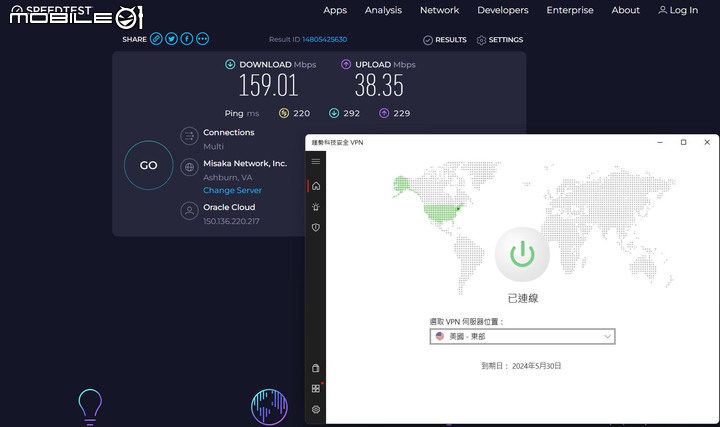Open the Developers menu
The width and height of the screenshot is (720, 427).
point(503,10)
